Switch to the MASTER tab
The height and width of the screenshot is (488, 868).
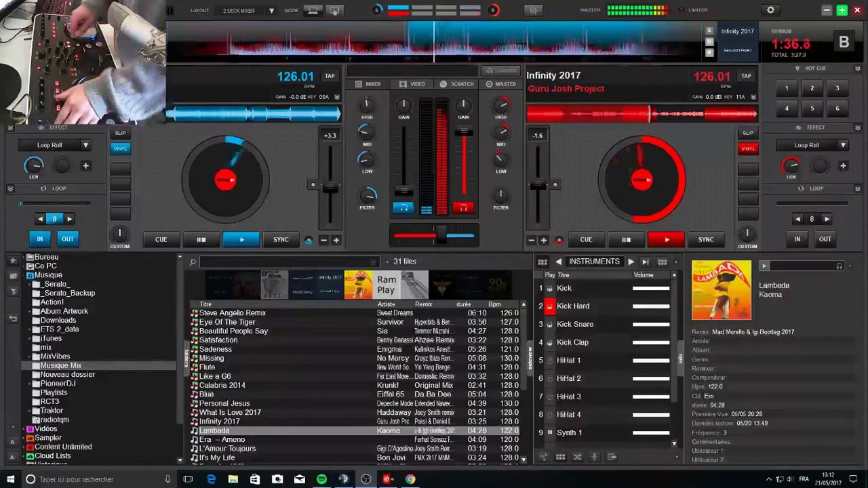pyautogui.click(x=501, y=84)
